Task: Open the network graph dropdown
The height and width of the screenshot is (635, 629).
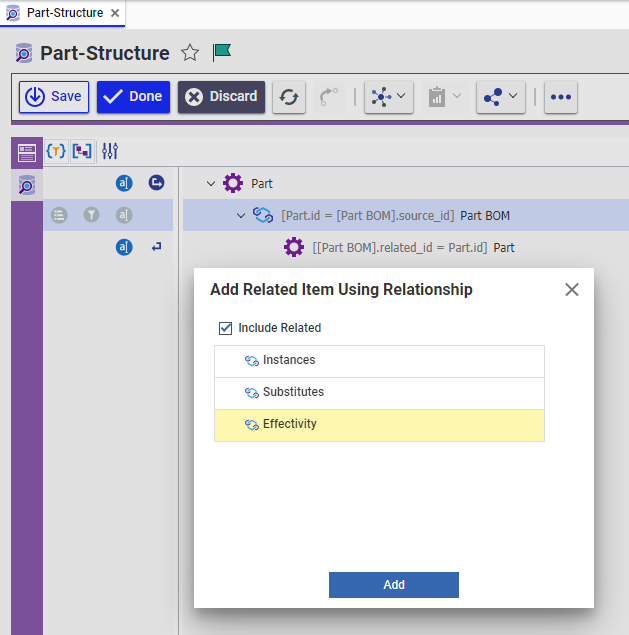Action: 389,97
